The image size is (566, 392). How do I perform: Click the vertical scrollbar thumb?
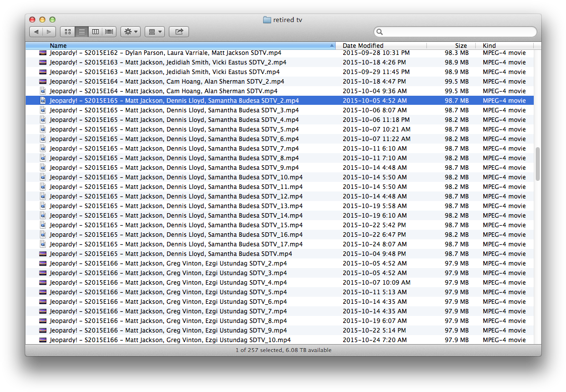pyautogui.click(x=537, y=164)
